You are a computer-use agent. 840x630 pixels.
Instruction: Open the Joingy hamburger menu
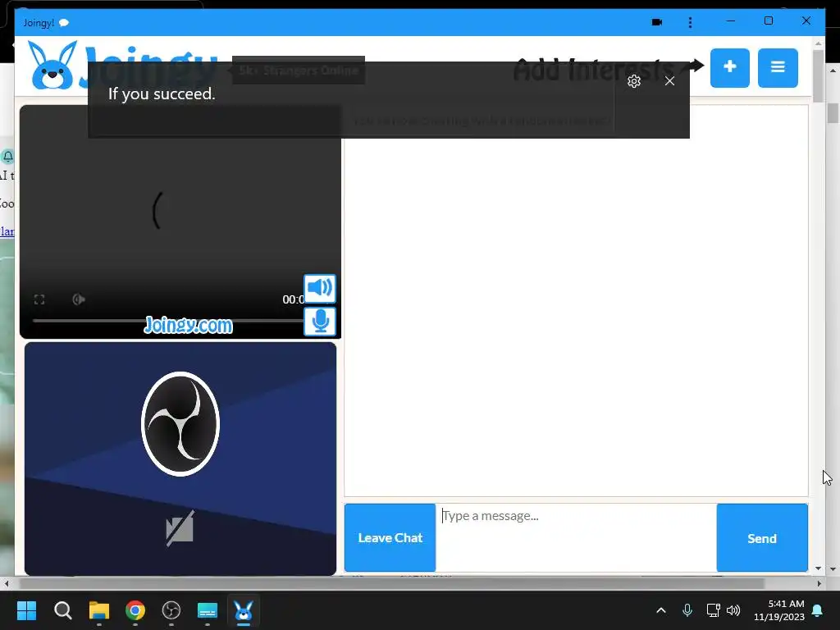(778, 67)
